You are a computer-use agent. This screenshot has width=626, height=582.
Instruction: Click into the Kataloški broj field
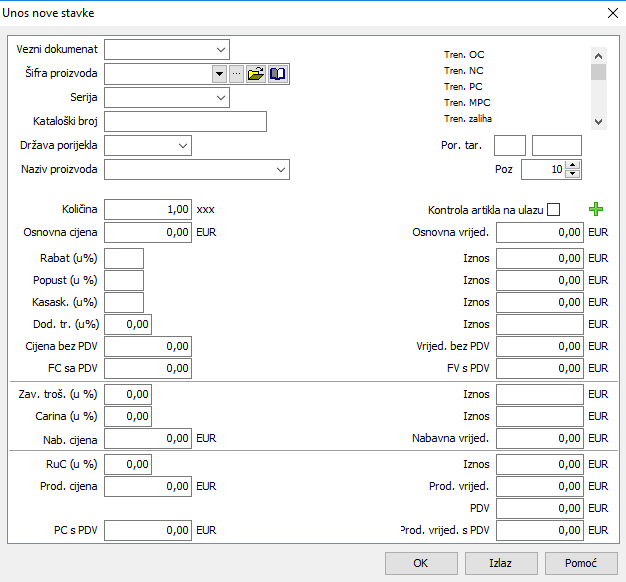[185, 122]
